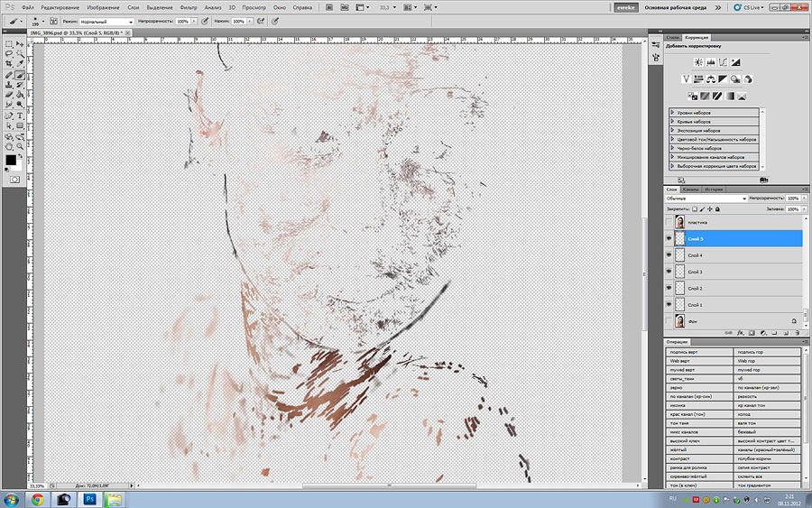The image size is (812, 508).
Task: Select the Crop tool
Action: pyautogui.click(x=9, y=64)
